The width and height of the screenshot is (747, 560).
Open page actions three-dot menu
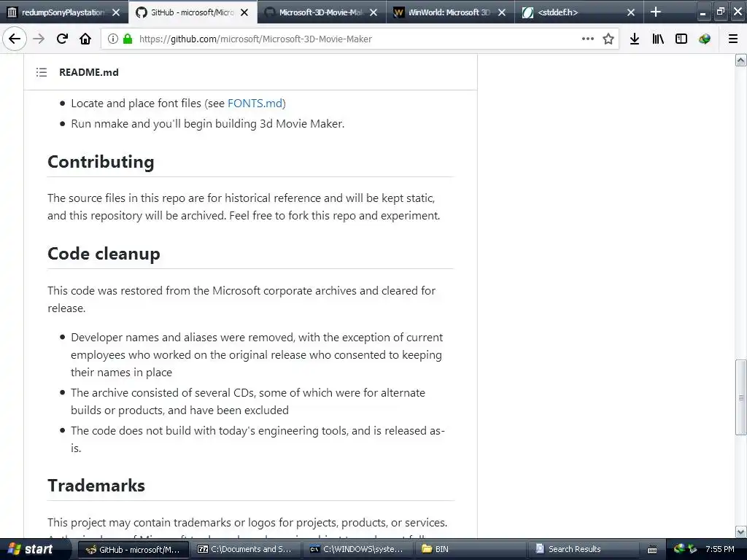click(588, 39)
